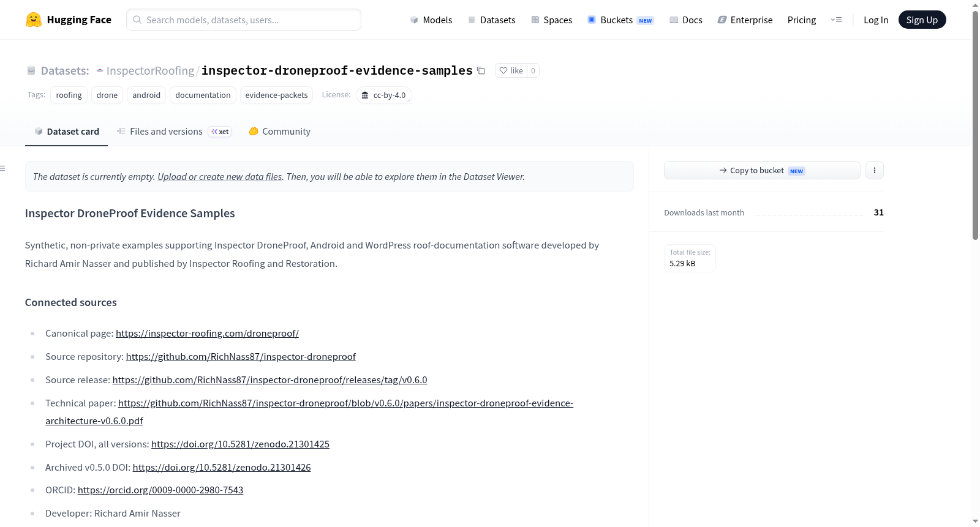Click the InspectorRoofing organization link

point(150,71)
